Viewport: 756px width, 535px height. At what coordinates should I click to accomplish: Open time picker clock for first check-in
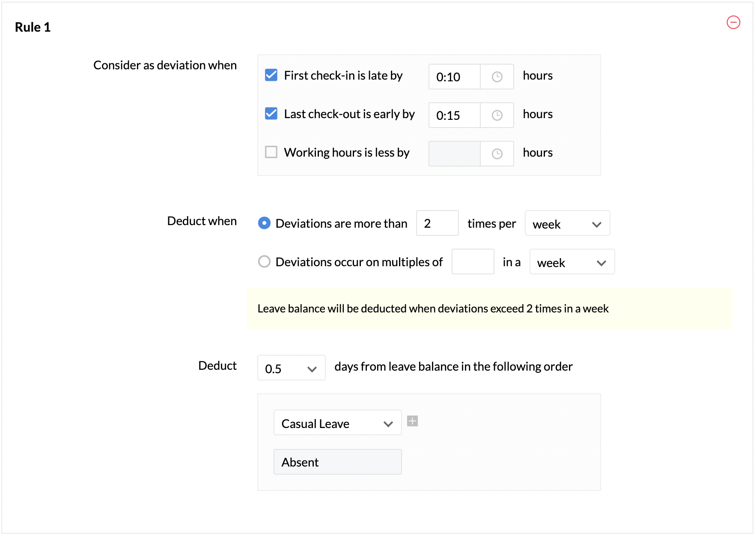pyautogui.click(x=497, y=77)
